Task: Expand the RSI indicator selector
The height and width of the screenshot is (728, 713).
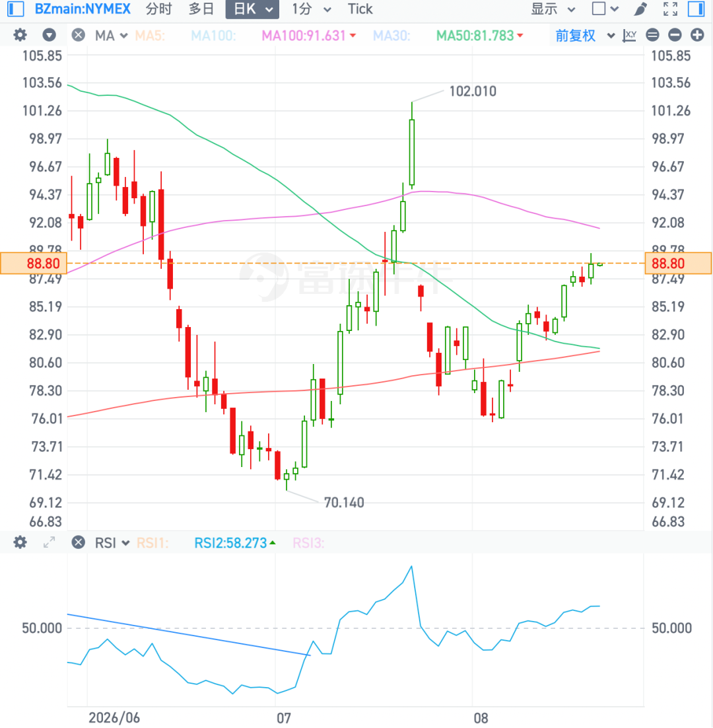Action: 112,543
